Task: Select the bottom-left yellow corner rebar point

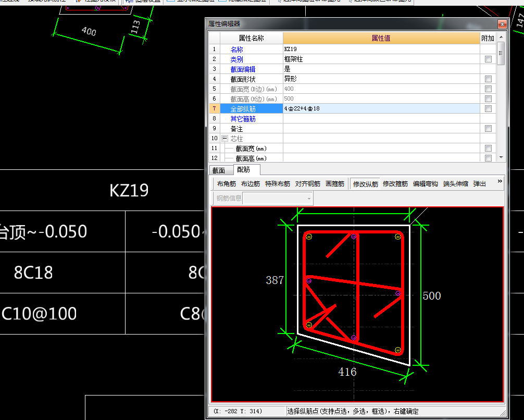Action: pos(309,325)
